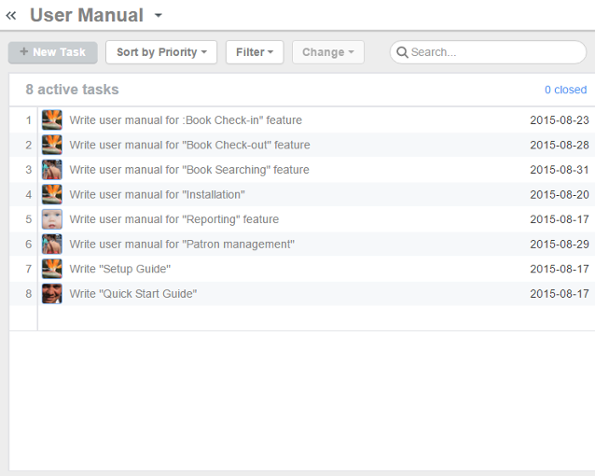Open the Filter dropdown
Image resolution: width=595 pixels, height=476 pixels.
click(x=255, y=52)
